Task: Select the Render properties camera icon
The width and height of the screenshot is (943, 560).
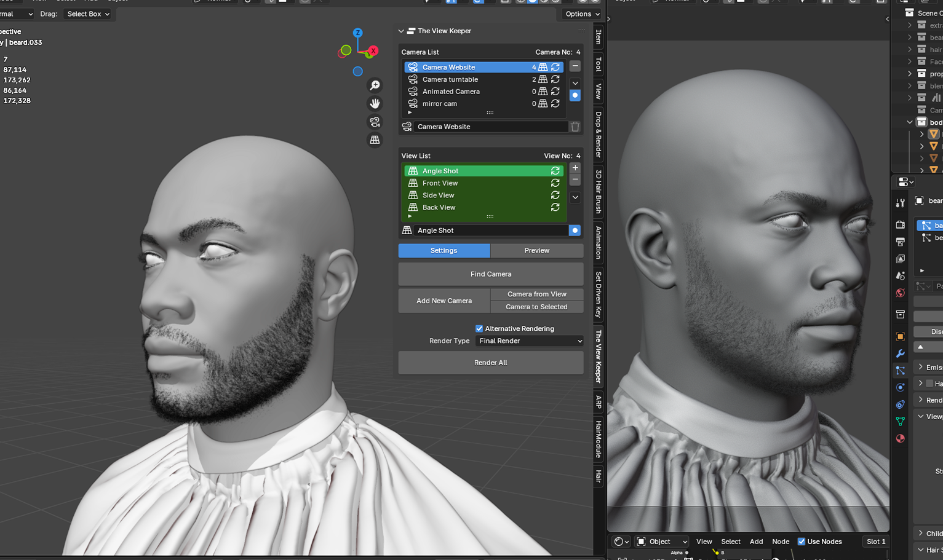Action: point(901,224)
